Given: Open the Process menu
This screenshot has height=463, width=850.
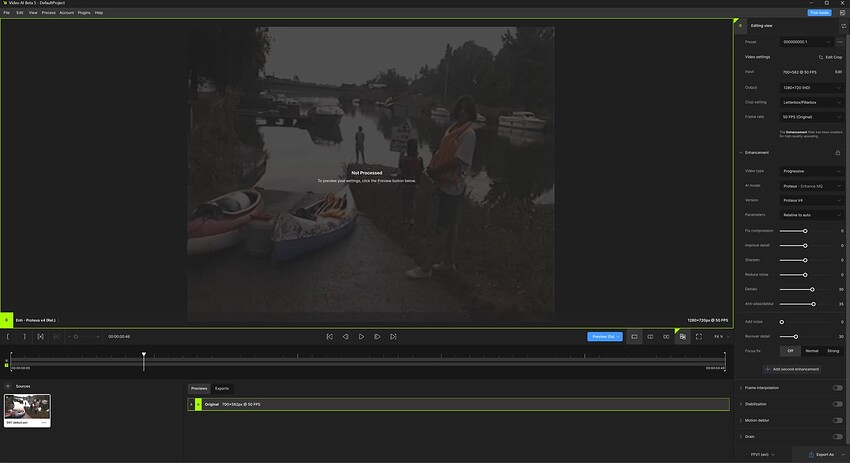Looking at the screenshot, I should (x=48, y=13).
